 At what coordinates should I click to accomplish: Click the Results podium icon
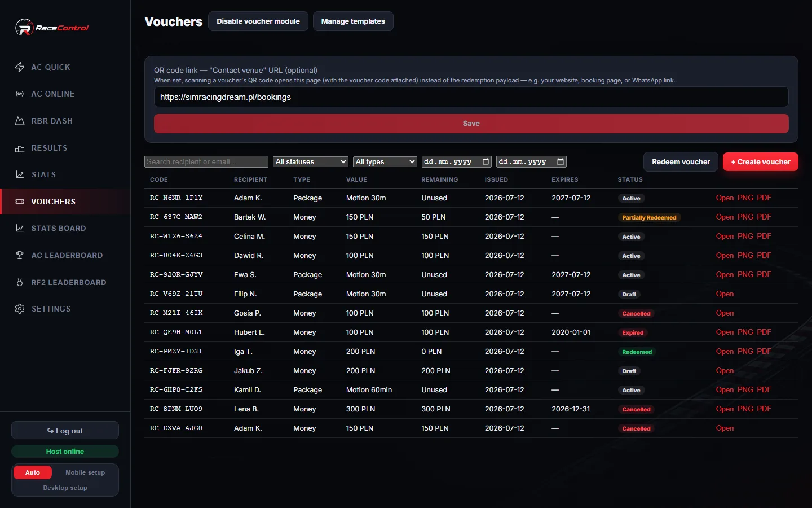click(20, 148)
